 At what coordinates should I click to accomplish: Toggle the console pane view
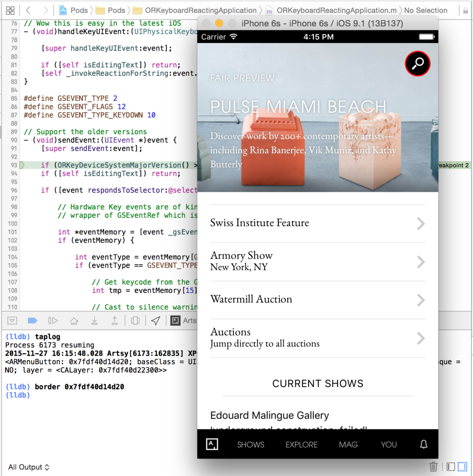pyautogui.click(x=462, y=467)
